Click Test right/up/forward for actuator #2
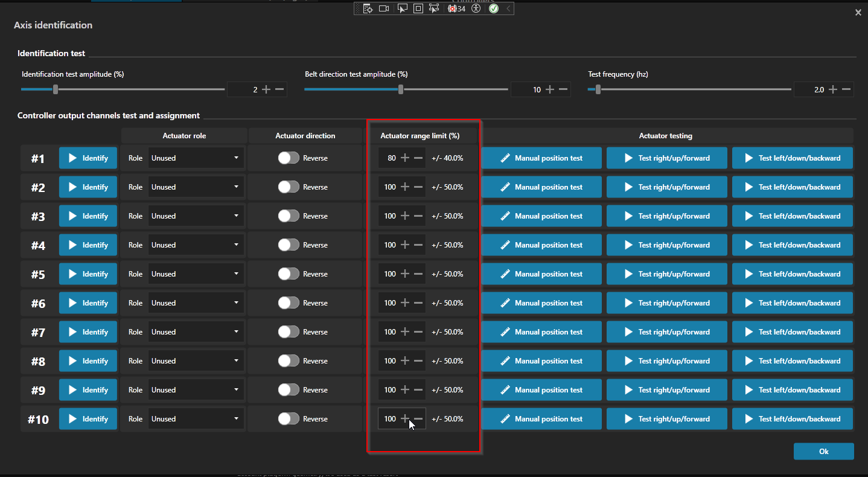Image resolution: width=868 pixels, height=477 pixels. (667, 187)
